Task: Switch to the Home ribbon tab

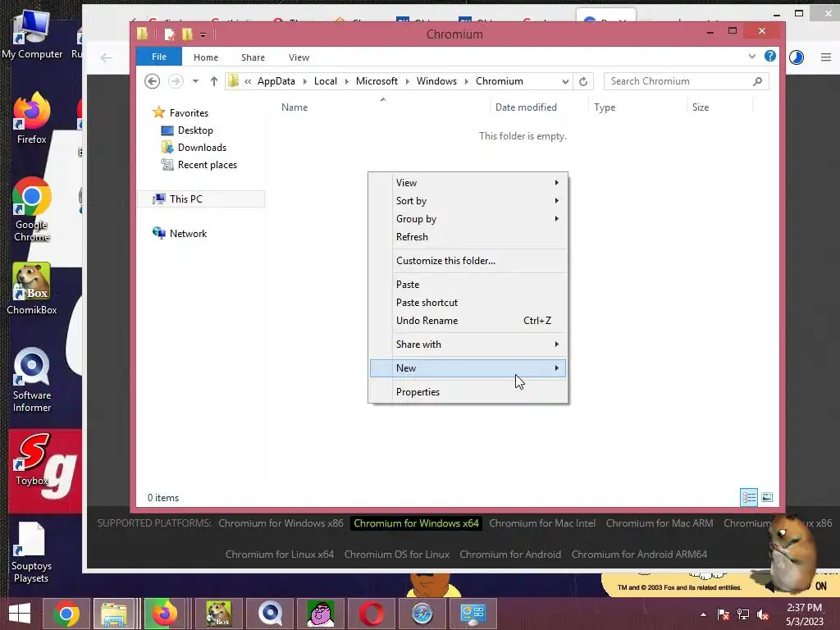Action: 206,57
